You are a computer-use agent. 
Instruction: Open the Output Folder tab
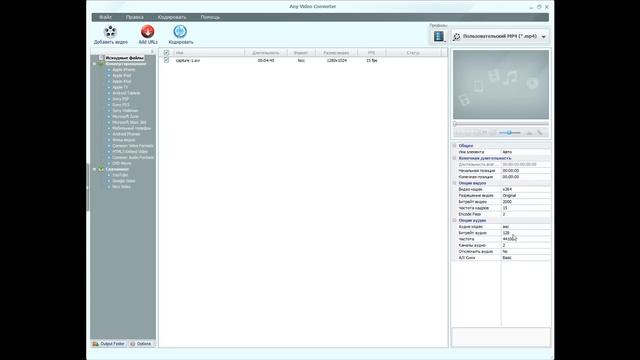pos(109,344)
